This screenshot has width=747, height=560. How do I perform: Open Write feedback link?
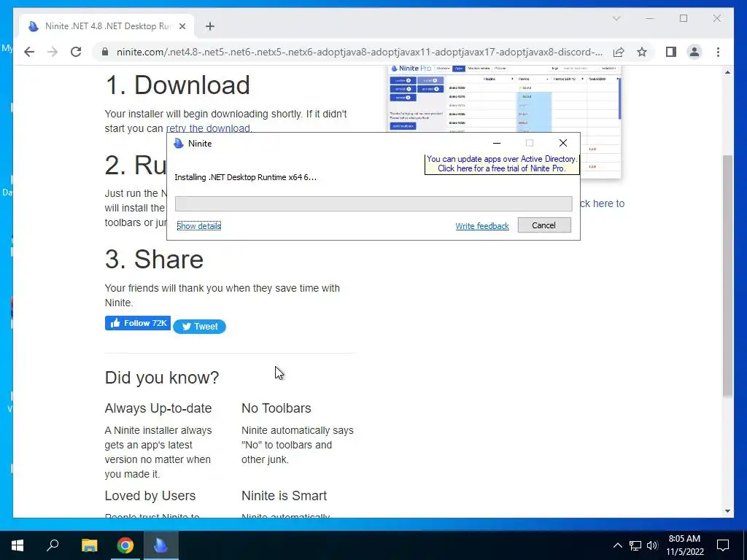pyautogui.click(x=482, y=226)
